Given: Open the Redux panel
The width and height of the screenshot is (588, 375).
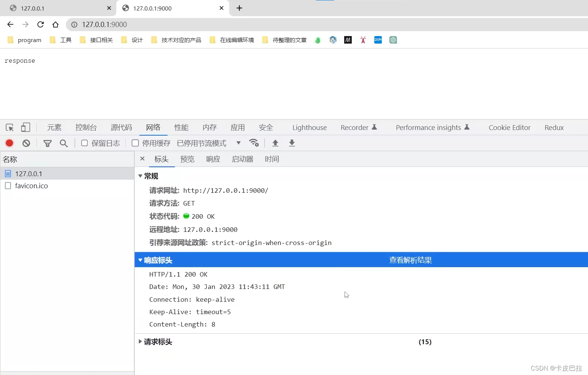Looking at the screenshot, I should (554, 127).
